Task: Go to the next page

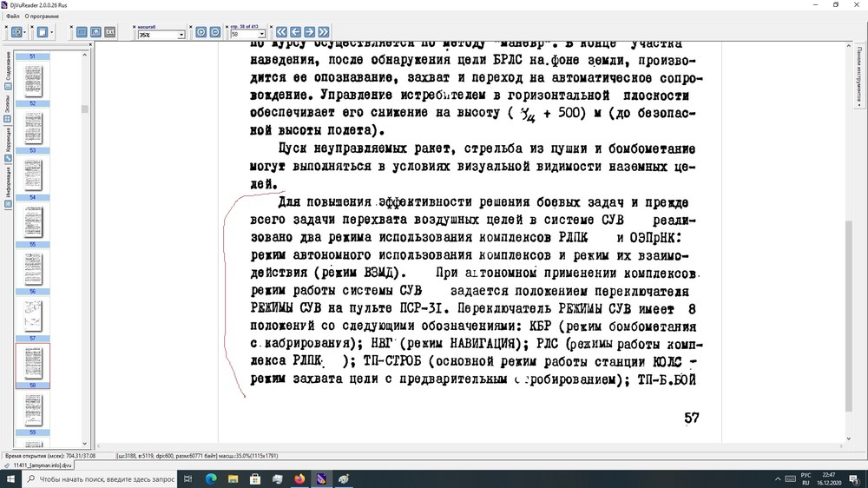Action: pos(310,32)
